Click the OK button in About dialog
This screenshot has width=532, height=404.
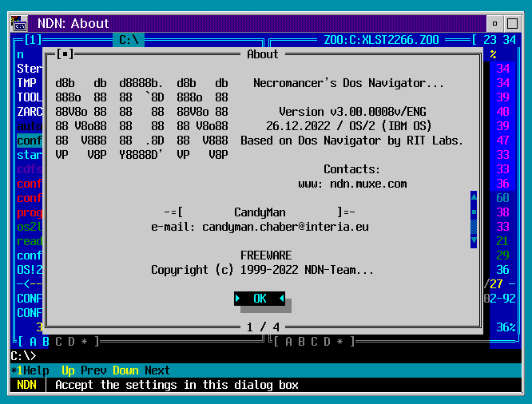[260, 299]
